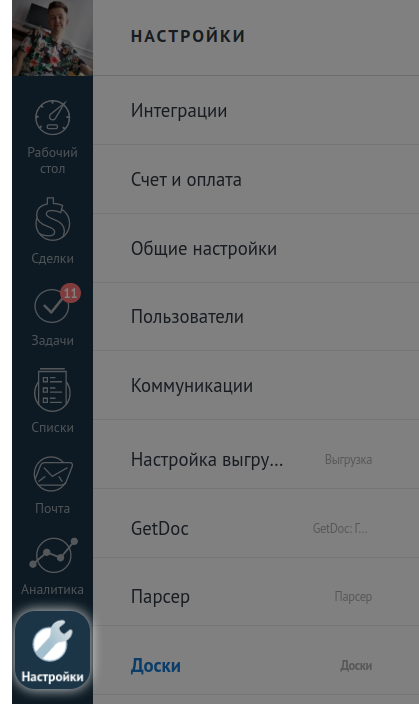Open the Интеграции settings section
The width and height of the screenshot is (419, 704).
point(256,110)
